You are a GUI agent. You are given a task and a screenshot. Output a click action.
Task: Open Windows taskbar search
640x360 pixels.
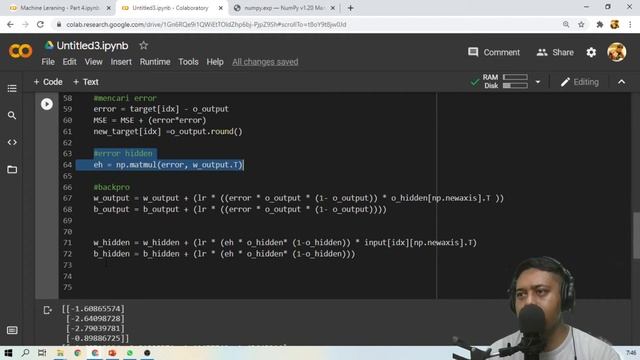[25, 353]
